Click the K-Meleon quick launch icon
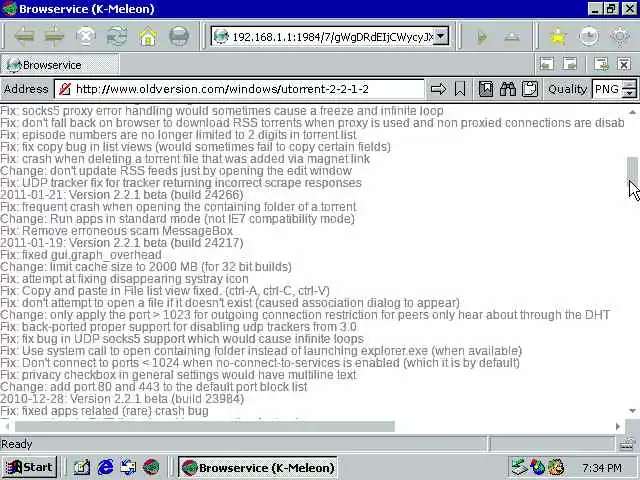 click(151, 467)
